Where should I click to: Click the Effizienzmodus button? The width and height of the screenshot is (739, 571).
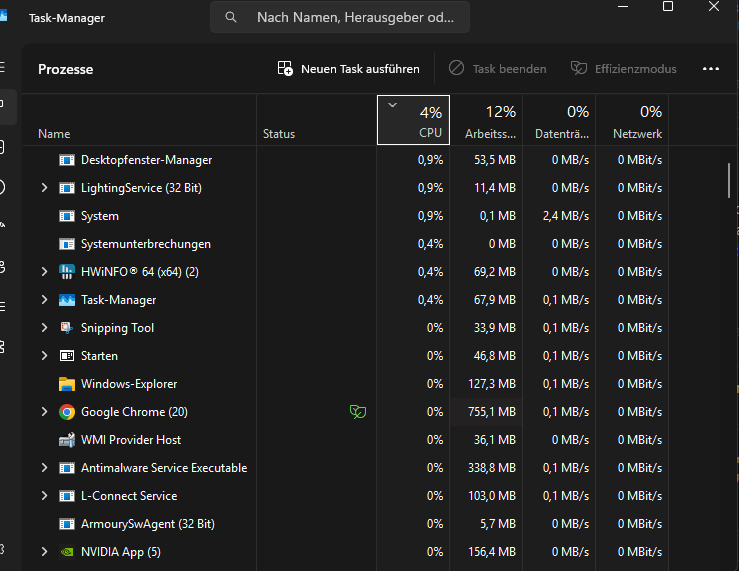624,69
